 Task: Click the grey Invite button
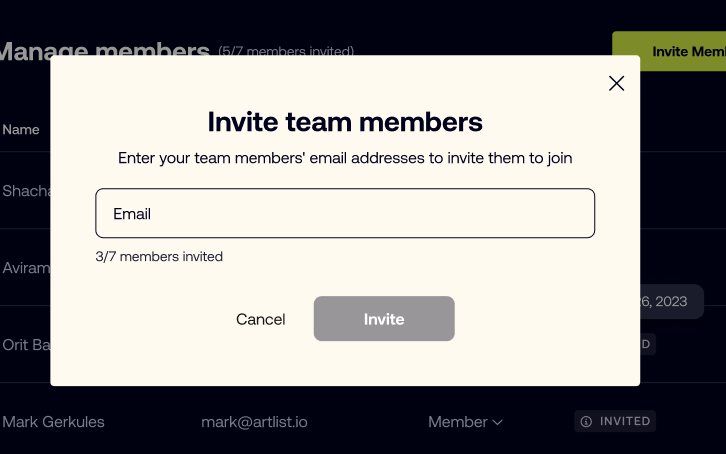(x=384, y=319)
